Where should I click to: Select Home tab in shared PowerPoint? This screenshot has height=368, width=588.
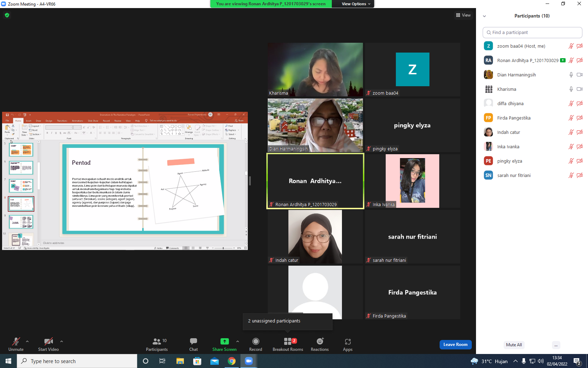click(18, 121)
